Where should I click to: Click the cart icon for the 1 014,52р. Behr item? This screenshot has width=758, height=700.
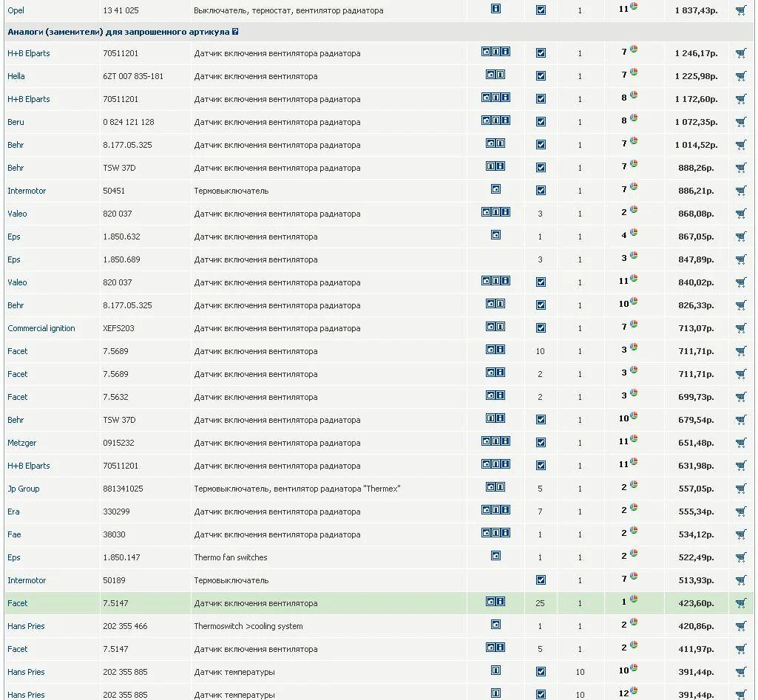click(x=740, y=144)
